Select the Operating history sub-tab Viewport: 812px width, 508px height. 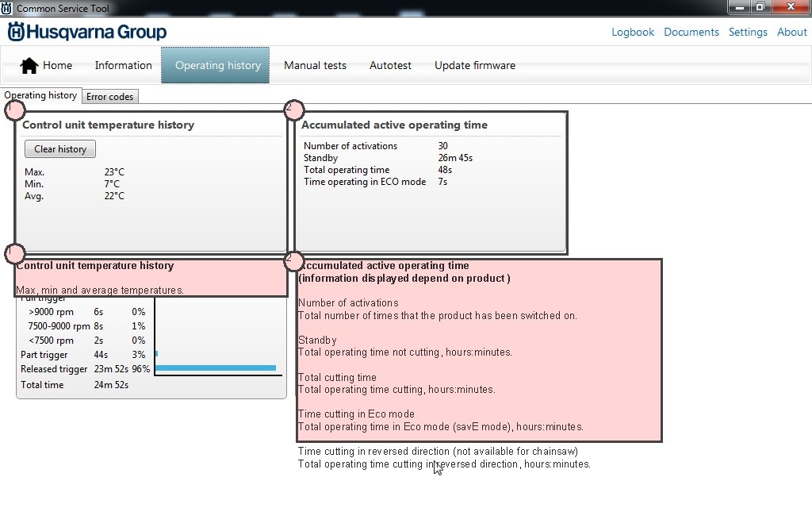coord(40,95)
